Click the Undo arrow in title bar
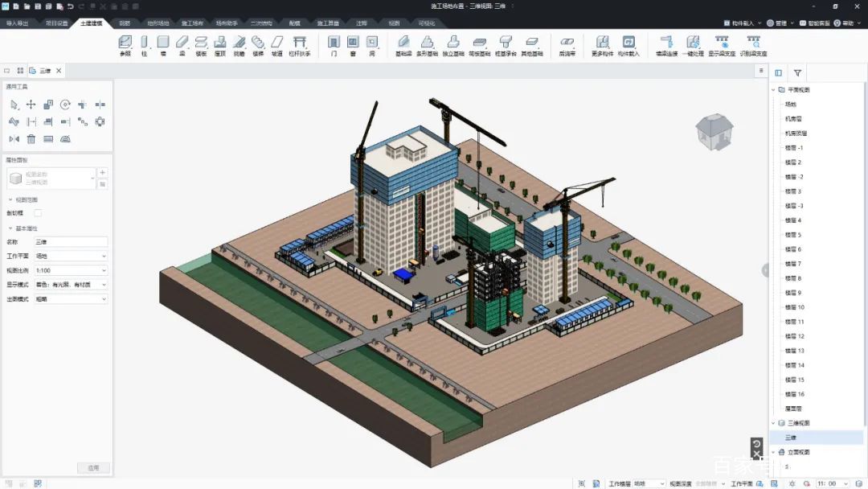 point(70,6)
